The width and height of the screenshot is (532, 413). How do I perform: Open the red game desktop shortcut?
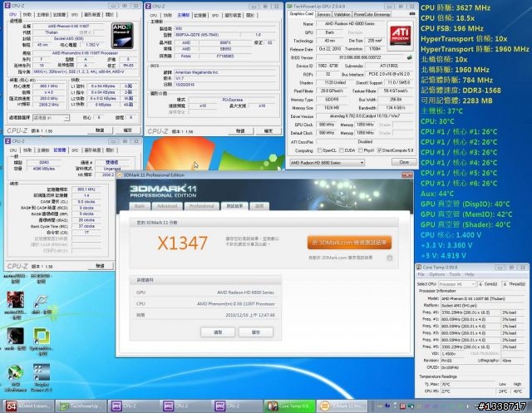(15, 300)
